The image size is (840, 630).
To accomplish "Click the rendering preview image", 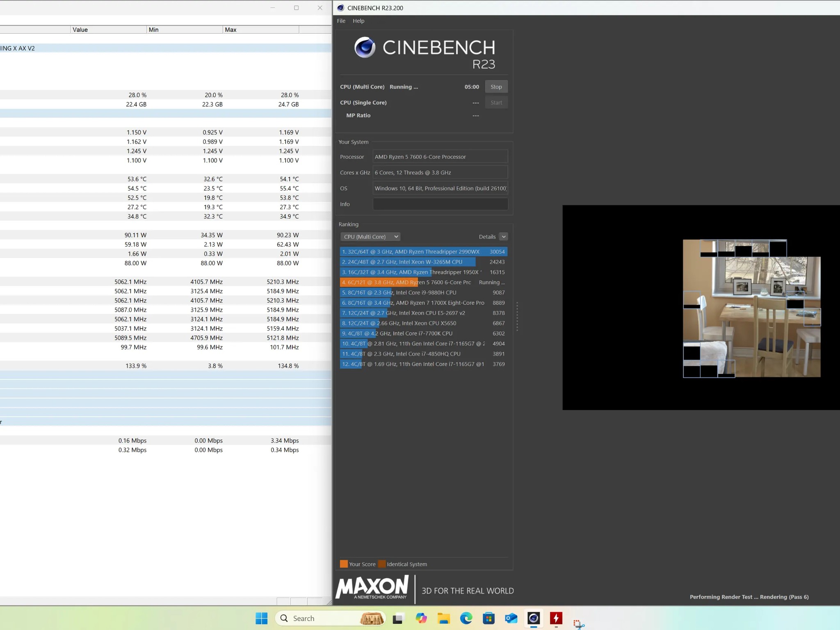I will click(x=751, y=308).
